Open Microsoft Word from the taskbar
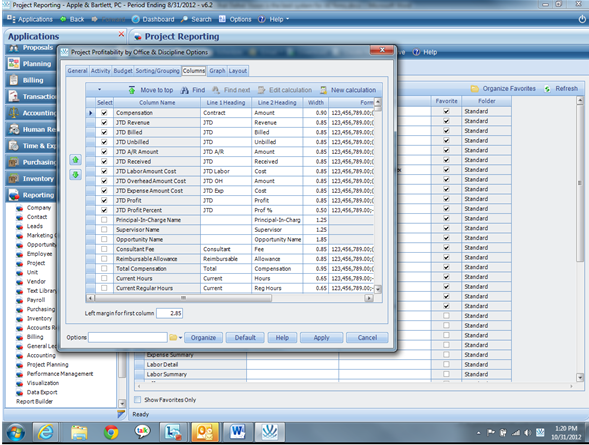 click(237, 432)
